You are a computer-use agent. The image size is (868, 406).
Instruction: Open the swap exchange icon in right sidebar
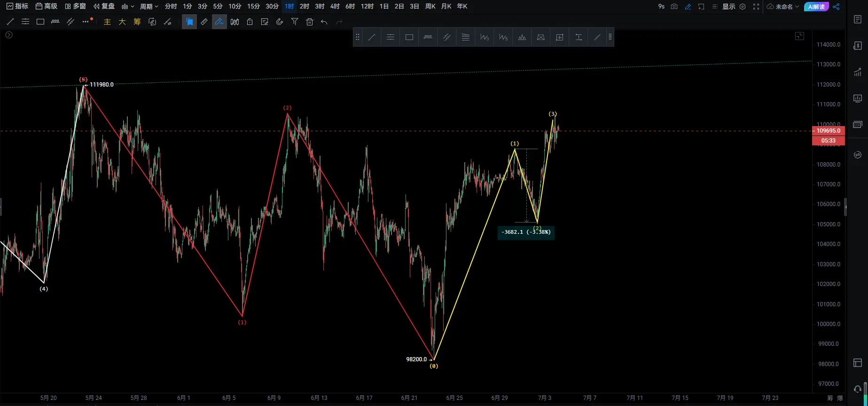[858, 155]
